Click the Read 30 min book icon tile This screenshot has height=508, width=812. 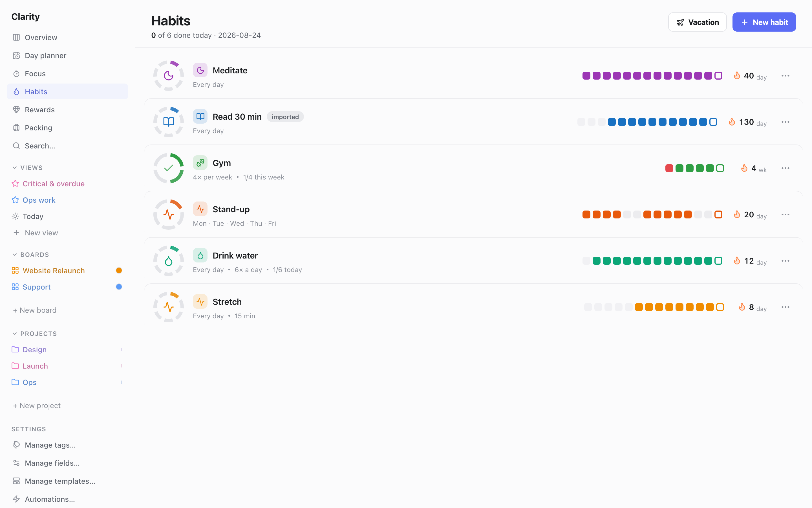tap(200, 117)
